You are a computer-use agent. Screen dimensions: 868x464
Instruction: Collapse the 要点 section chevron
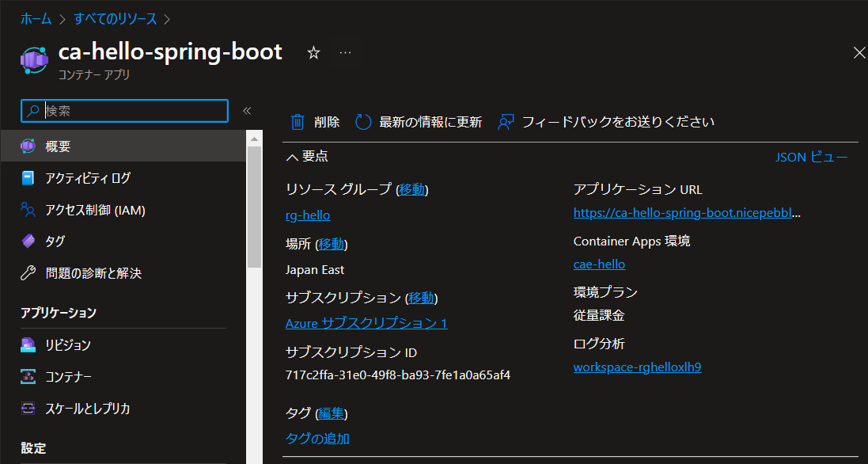tap(292, 158)
